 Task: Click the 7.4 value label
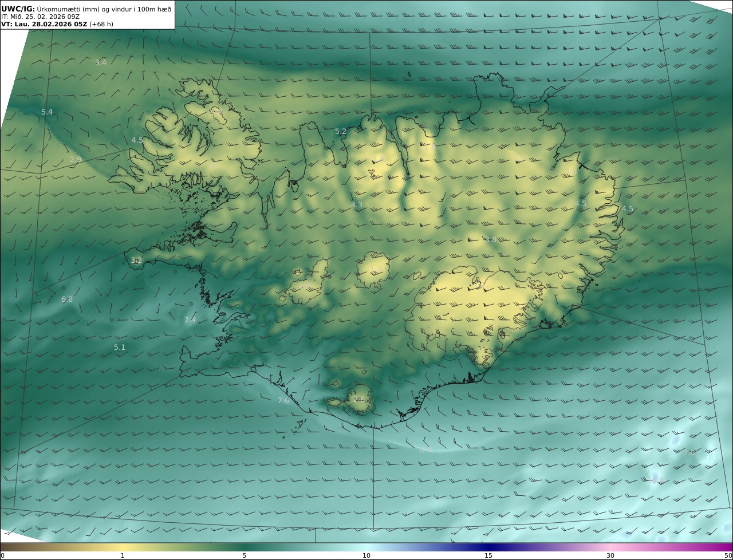pyautogui.click(x=190, y=320)
